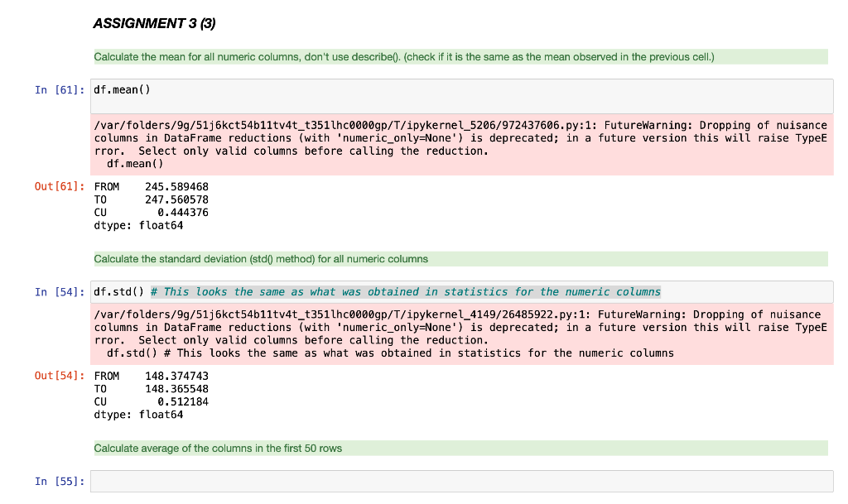The height and width of the screenshot is (504, 848).
Task: Click the TO mean value 247.560578
Action: 177,200
